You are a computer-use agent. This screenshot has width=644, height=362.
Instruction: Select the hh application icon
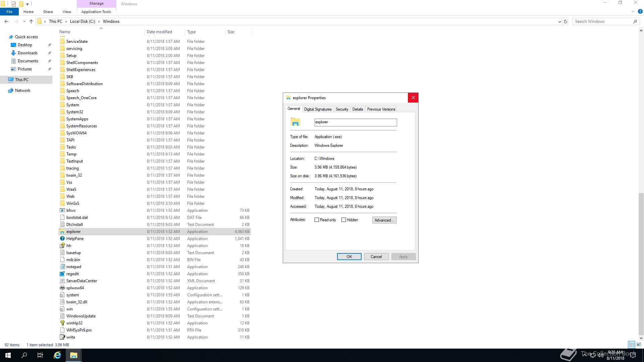tap(62, 246)
